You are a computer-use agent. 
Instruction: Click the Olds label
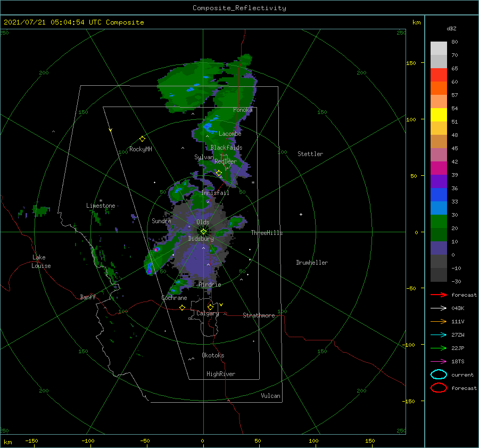pyautogui.click(x=203, y=222)
